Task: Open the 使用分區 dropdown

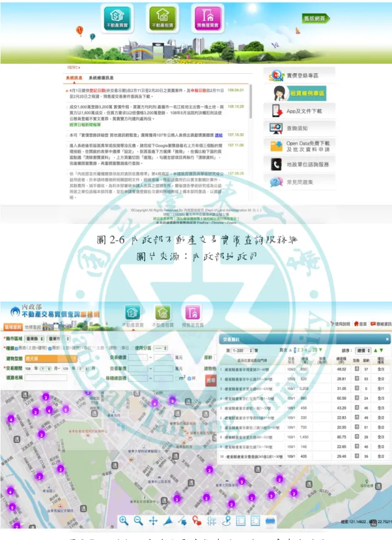Action: tap(161, 348)
